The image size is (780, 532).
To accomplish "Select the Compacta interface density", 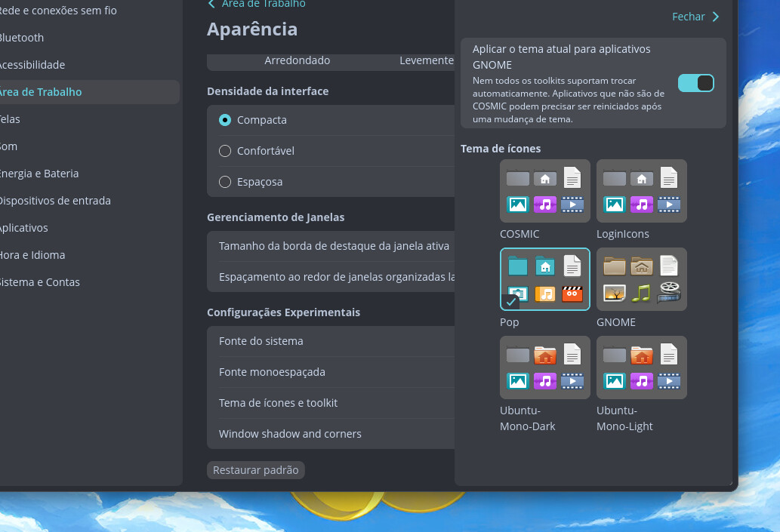I will click(x=225, y=120).
